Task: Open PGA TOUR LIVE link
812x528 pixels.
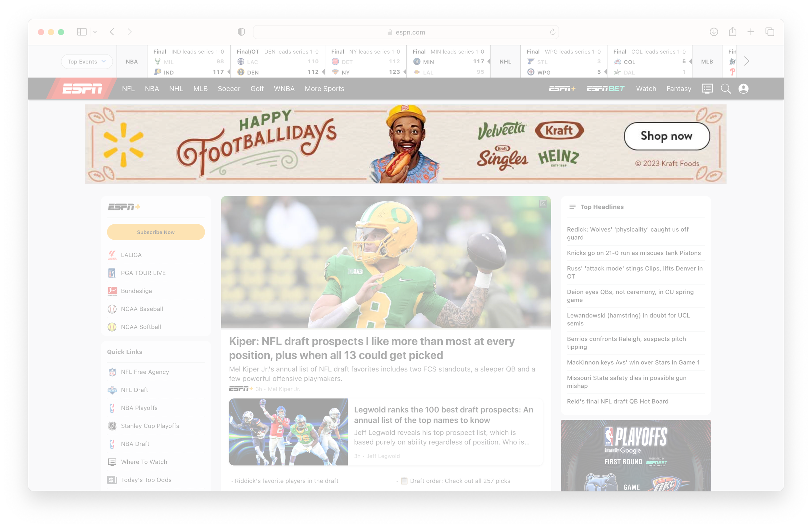Action: pyautogui.click(x=156, y=273)
